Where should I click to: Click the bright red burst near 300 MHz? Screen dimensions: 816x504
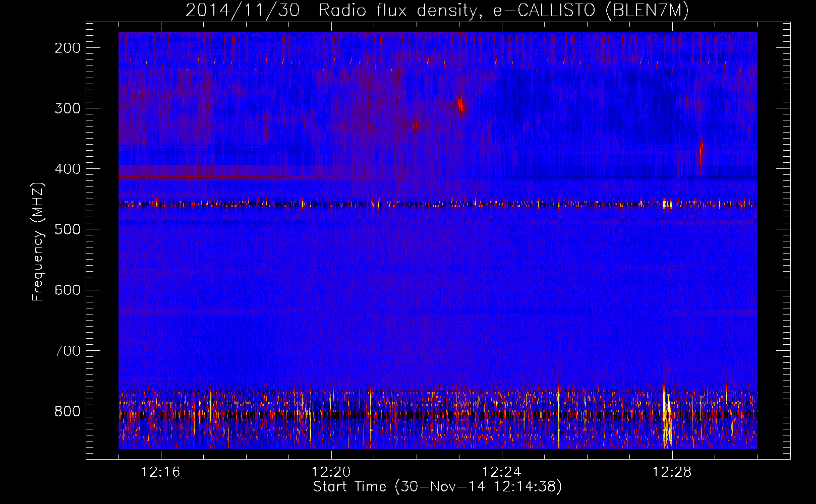click(x=461, y=105)
